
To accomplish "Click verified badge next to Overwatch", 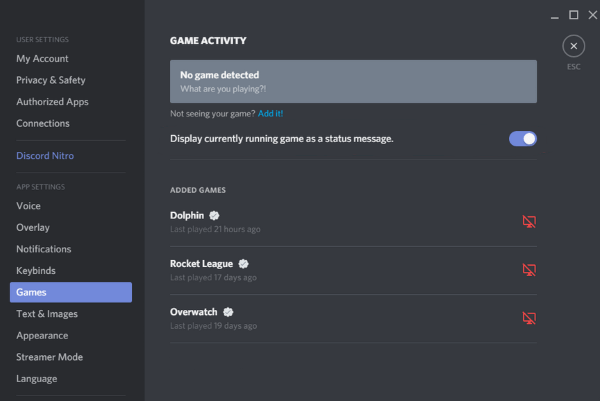I will pos(228,311).
